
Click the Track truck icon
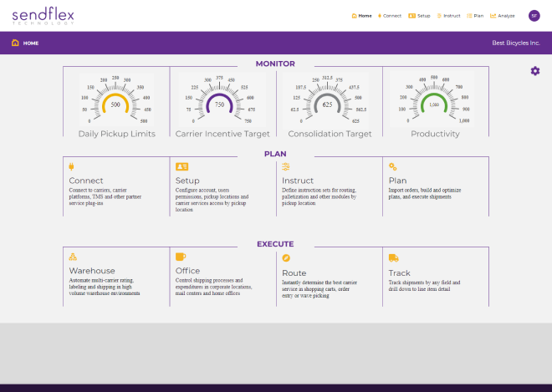(394, 257)
